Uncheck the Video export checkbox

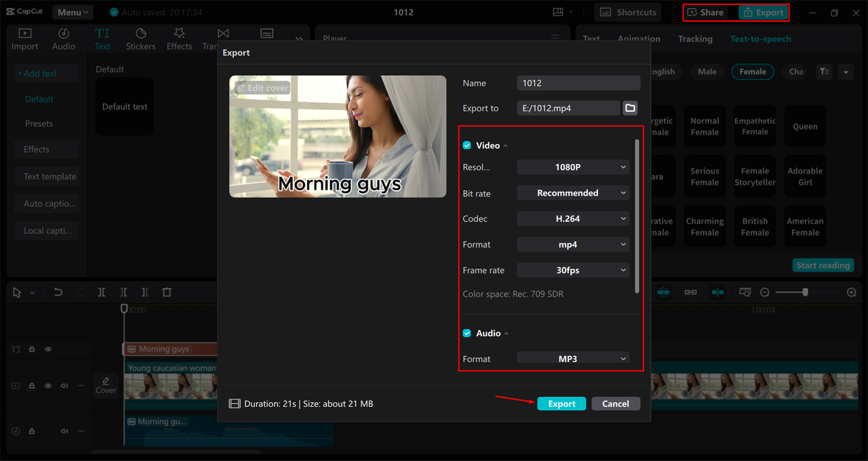[467, 145]
